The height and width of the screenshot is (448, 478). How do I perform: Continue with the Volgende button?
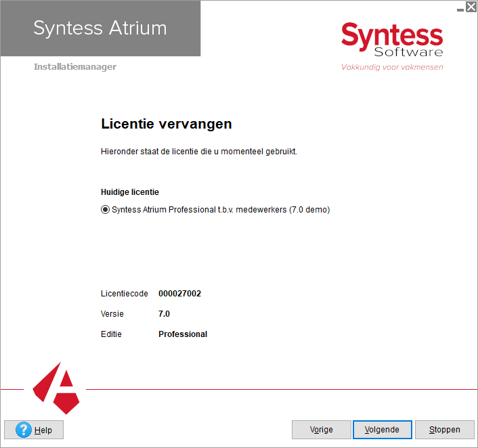click(x=383, y=430)
